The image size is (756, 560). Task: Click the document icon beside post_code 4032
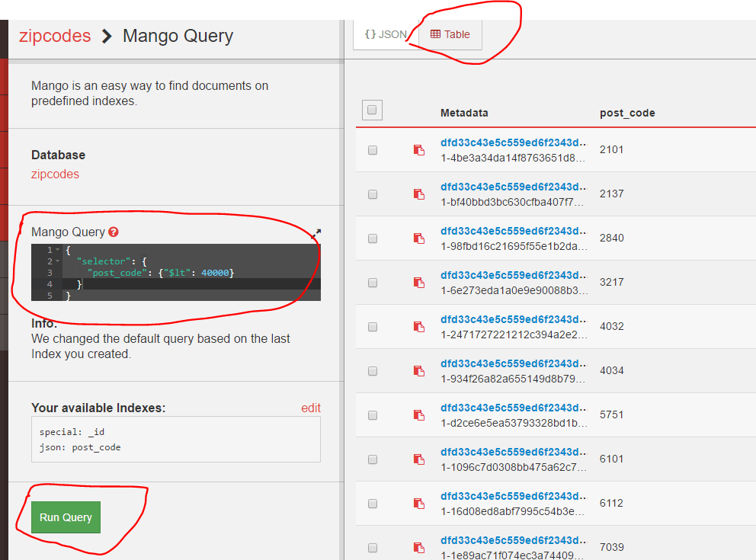click(x=418, y=327)
